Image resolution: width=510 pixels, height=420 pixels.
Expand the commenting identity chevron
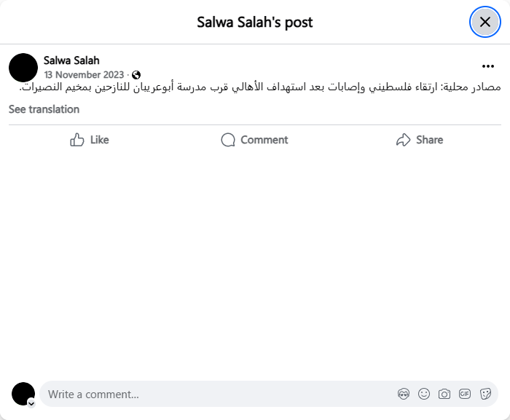[x=31, y=403]
